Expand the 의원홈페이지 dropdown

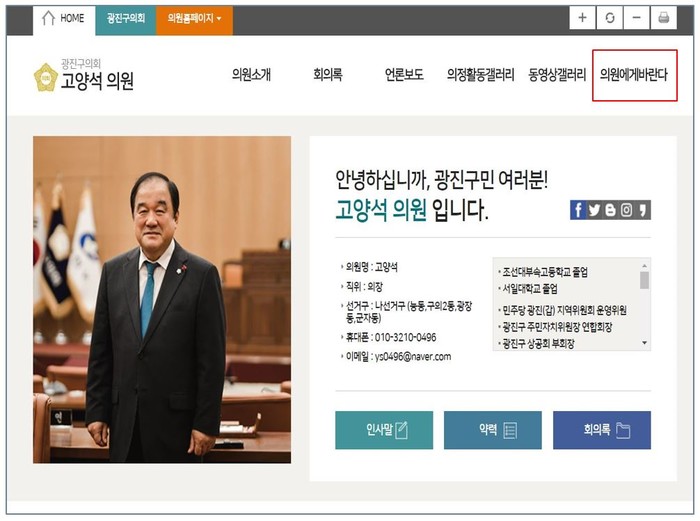tap(194, 19)
